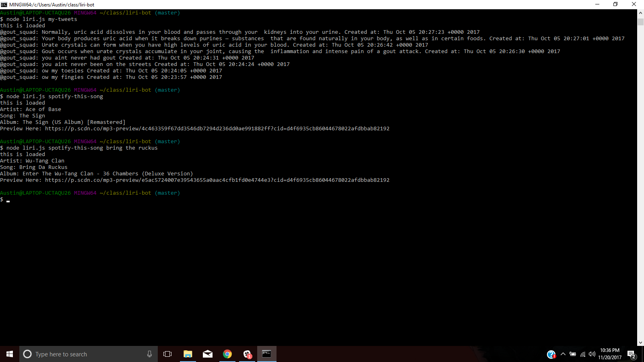Open the calendar by clicking the clock
644x362 pixels.
[x=609, y=354]
